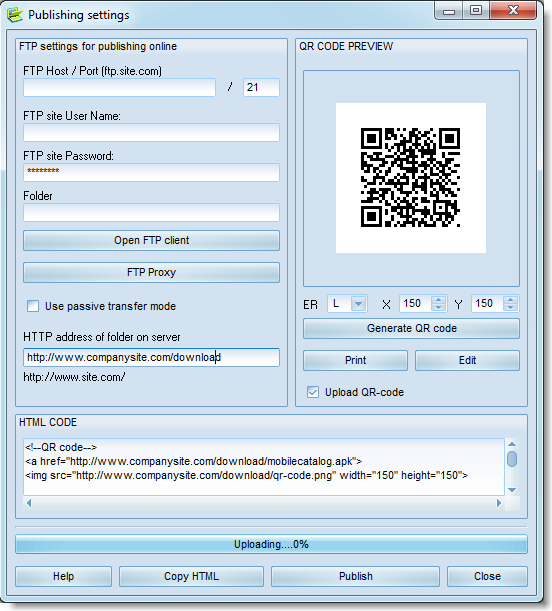This screenshot has width=552, height=611.
Task: Print the QR code
Action: tap(355, 360)
